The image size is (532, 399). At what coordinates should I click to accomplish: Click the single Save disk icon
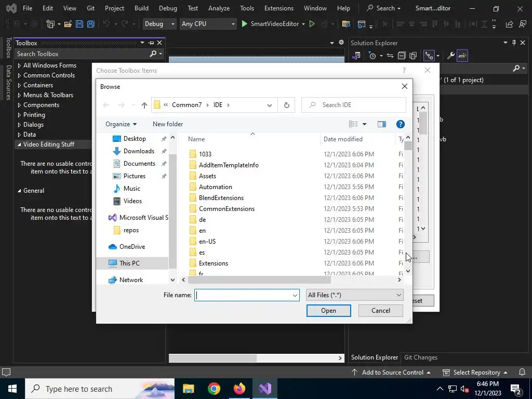[79, 24]
